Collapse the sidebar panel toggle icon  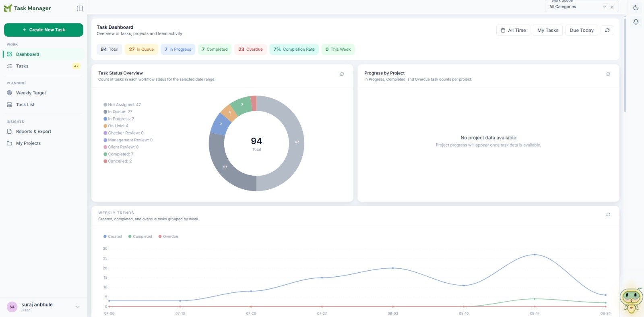click(x=80, y=8)
